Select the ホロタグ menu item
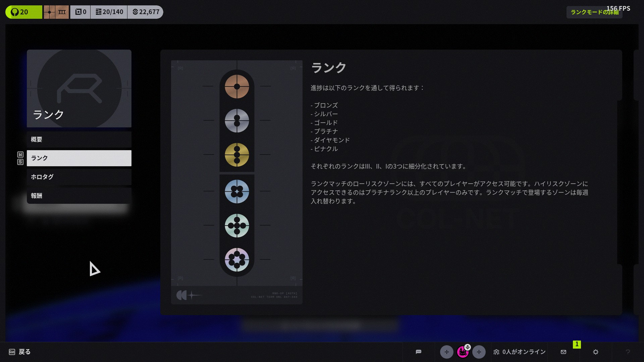The image size is (644, 362). click(79, 177)
